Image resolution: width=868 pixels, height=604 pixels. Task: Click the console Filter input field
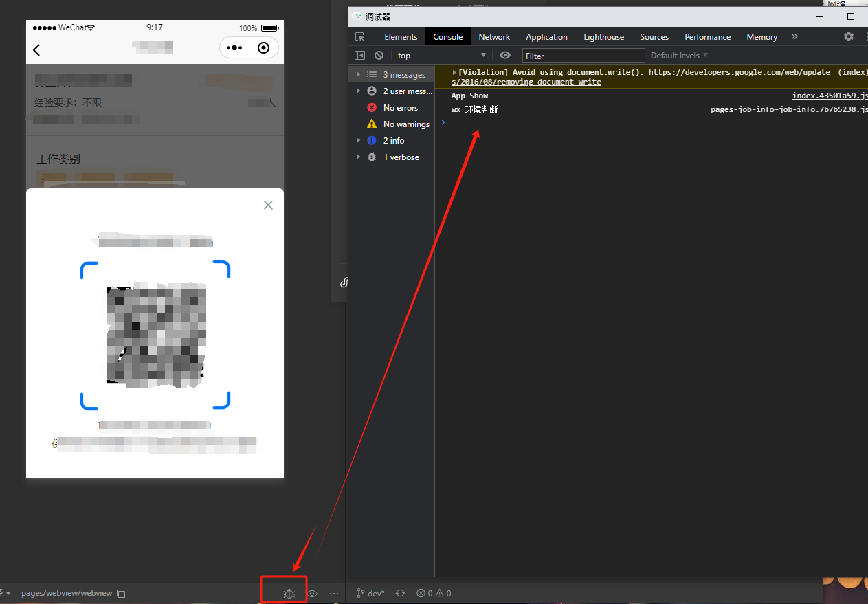point(583,56)
